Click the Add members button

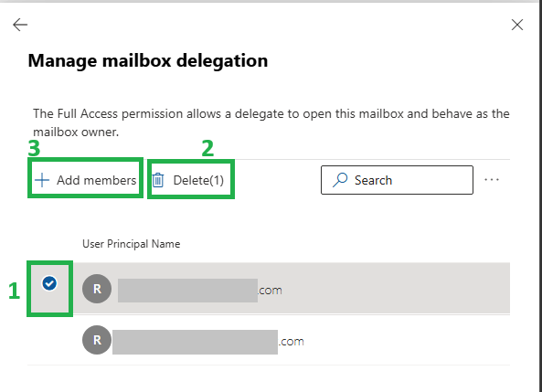coord(85,180)
